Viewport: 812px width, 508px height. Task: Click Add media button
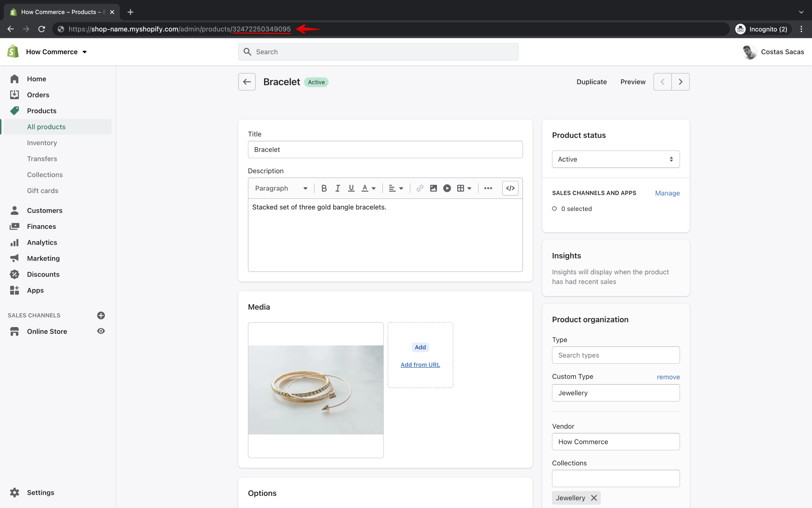[420, 347]
